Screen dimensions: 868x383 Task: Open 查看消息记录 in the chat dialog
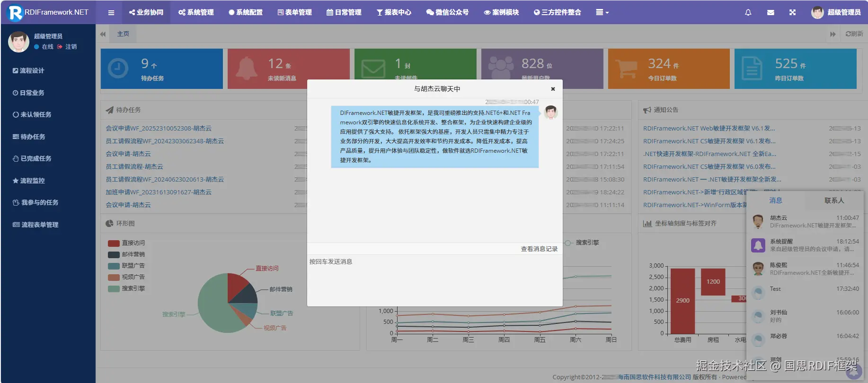(x=539, y=249)
